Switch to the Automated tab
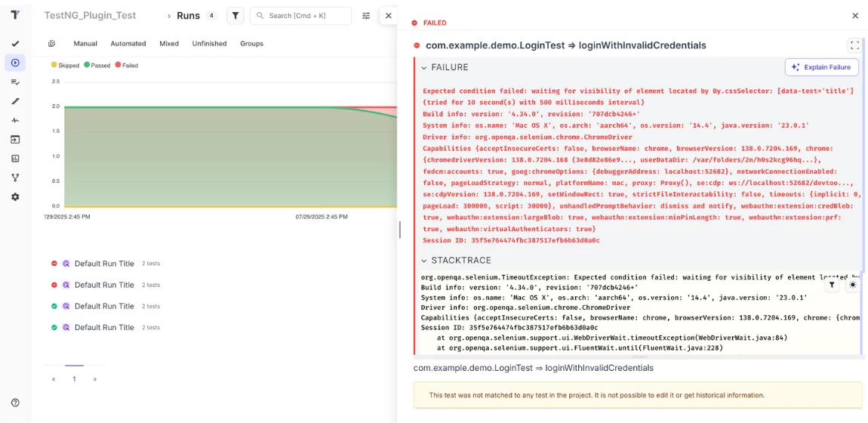This screenshot has height=423, width=868. [x=128, y=44]
